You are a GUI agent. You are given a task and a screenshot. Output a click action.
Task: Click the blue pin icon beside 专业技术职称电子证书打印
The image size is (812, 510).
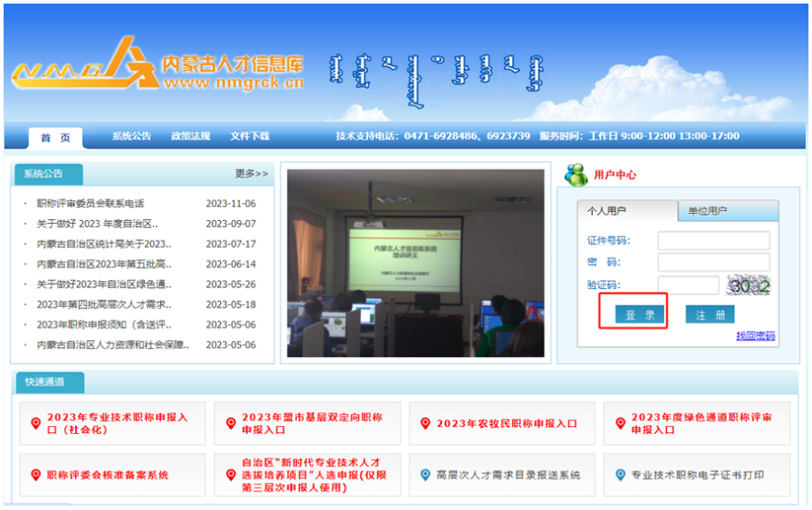620,475
